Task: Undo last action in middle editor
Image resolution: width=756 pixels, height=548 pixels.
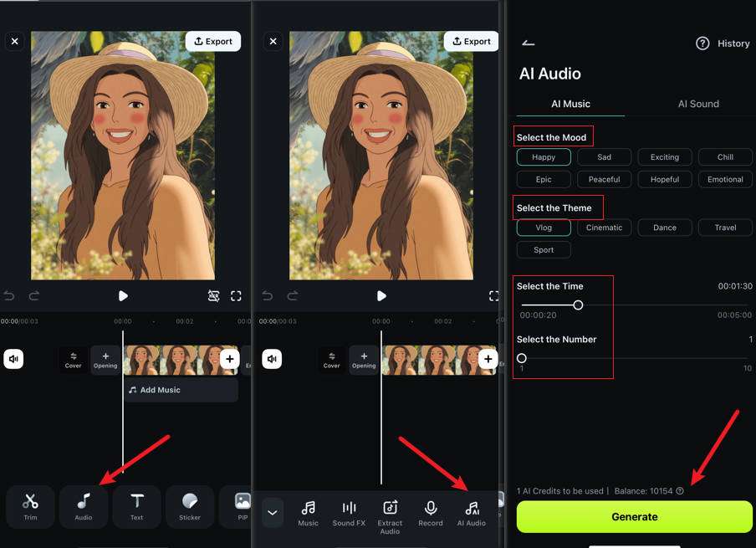Action: pyautogui.click(x=268, y=295)
